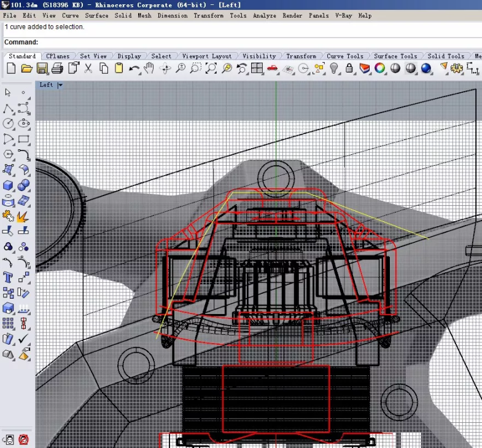Toggle the four-viewport layout icon
The image size is (482, 448).
257,68
